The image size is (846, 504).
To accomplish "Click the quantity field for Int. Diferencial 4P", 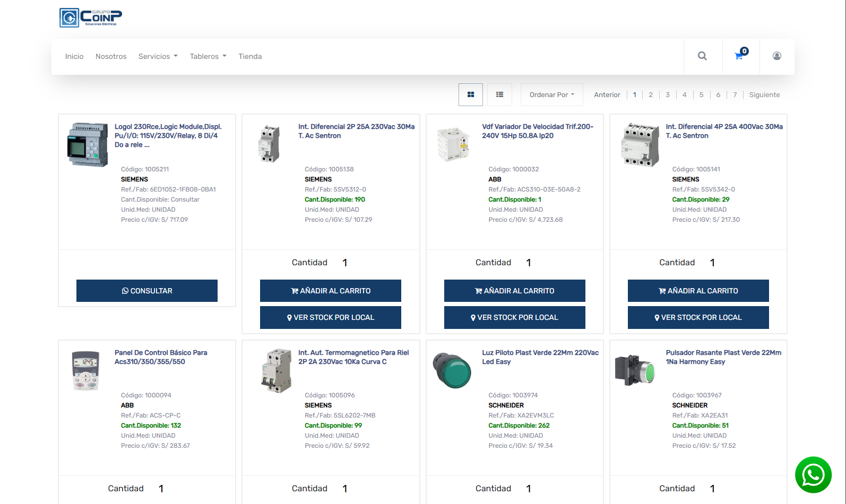I will point(712,263).
